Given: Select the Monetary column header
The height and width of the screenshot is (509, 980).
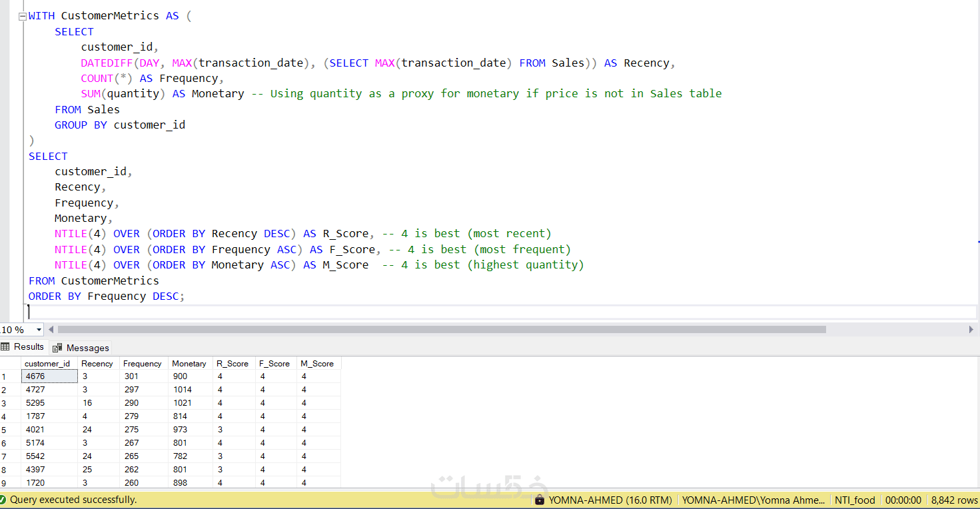Looking at the screenshot, I should (190, 364).
